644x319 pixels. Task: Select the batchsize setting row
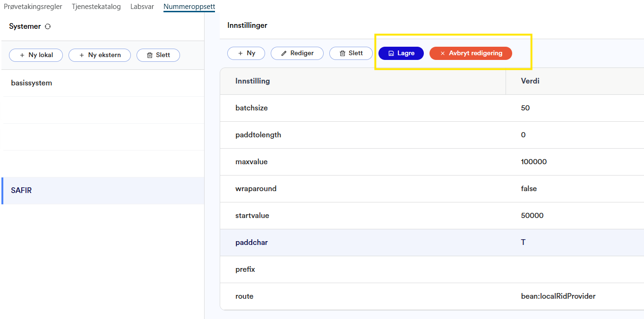pyautogui.click(x=252, y=108)
